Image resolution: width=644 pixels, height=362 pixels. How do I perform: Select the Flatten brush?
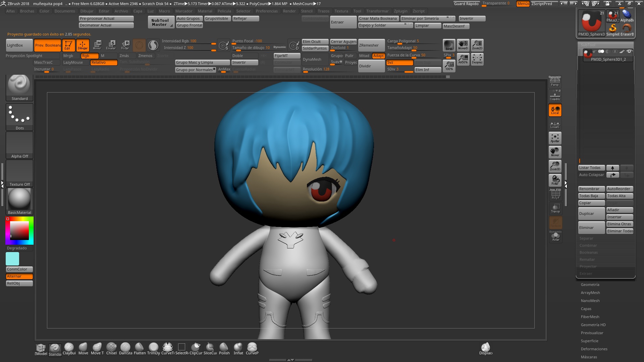[140, 349]
